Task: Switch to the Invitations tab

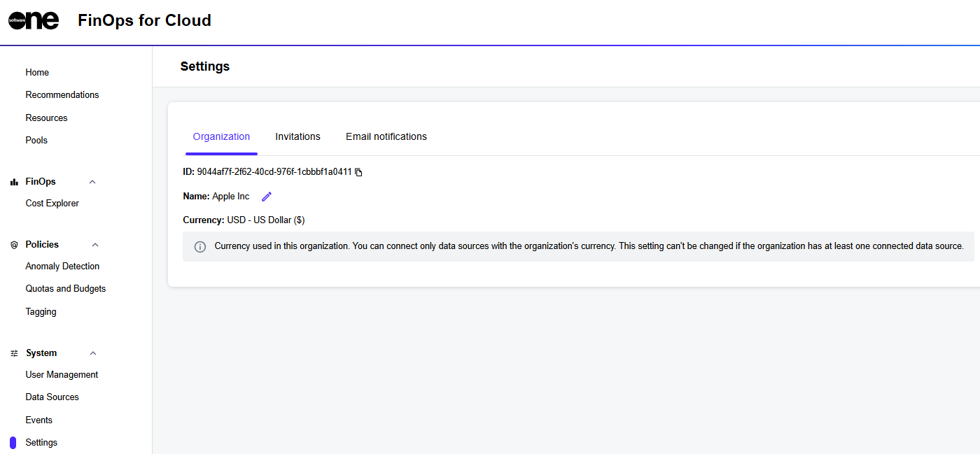Action: coord(297,136)
